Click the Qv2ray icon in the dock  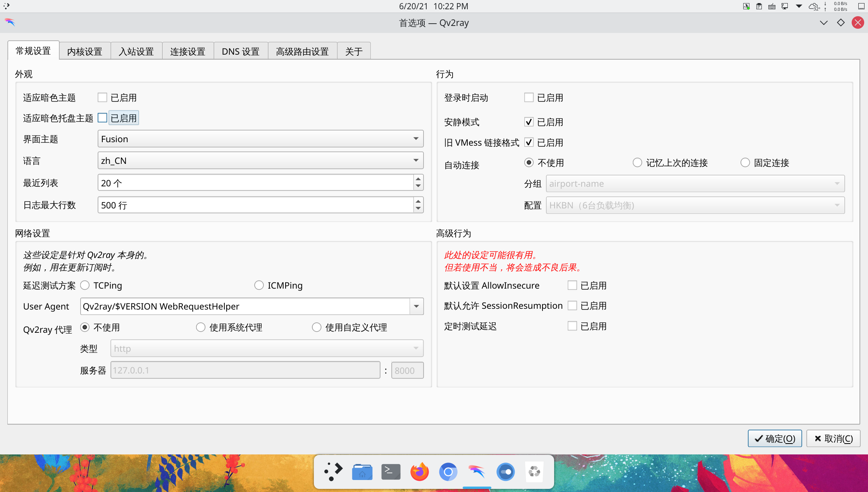click(x=477, y=471)
